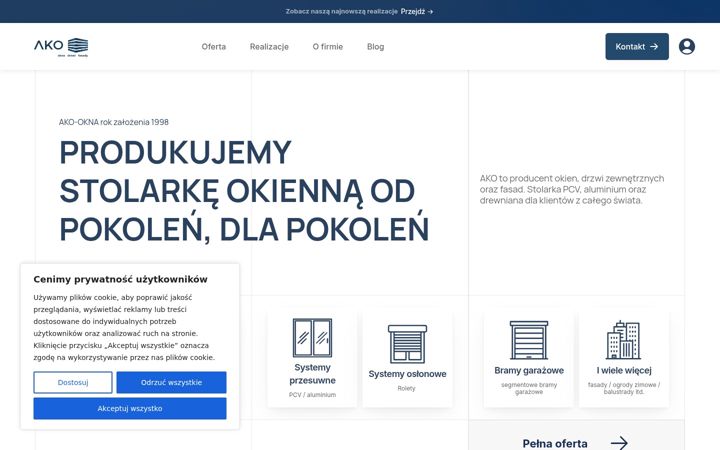Click the arrow next to Pełna oferta
Image resolution: width=720 pixels, height=450 pixels.
point(619,443)
